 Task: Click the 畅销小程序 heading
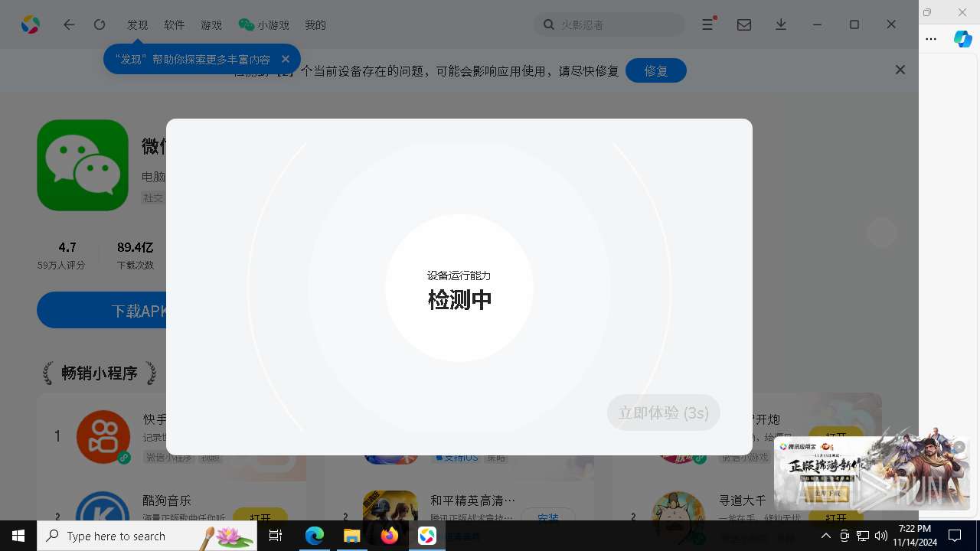(x=100, y=373)
